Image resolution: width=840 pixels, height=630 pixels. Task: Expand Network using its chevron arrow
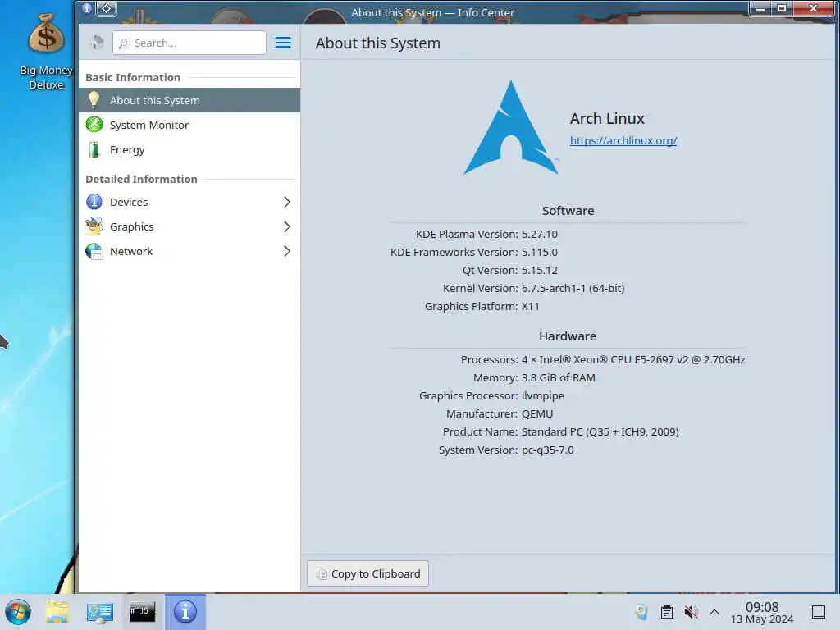pyautogui.click(x=287, y=251)
